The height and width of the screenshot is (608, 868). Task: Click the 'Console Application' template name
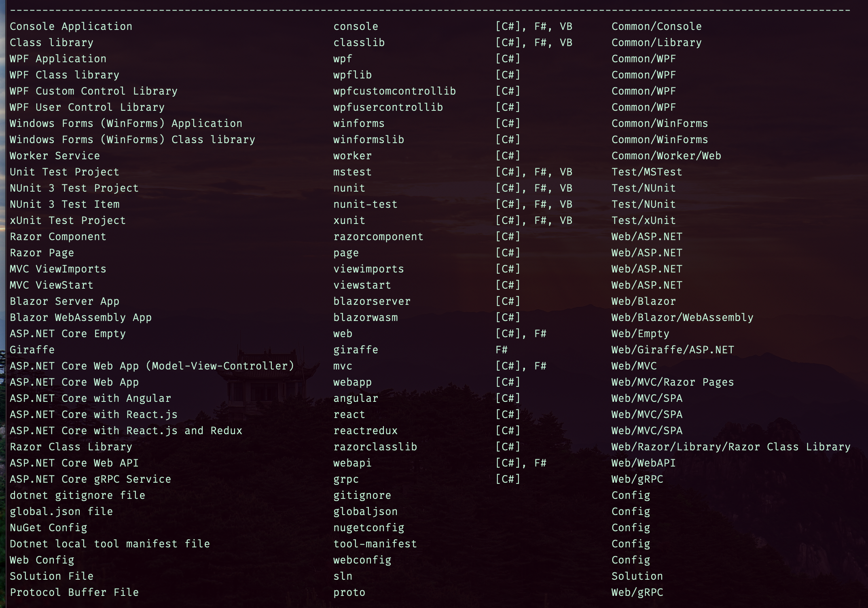[71, 27]
